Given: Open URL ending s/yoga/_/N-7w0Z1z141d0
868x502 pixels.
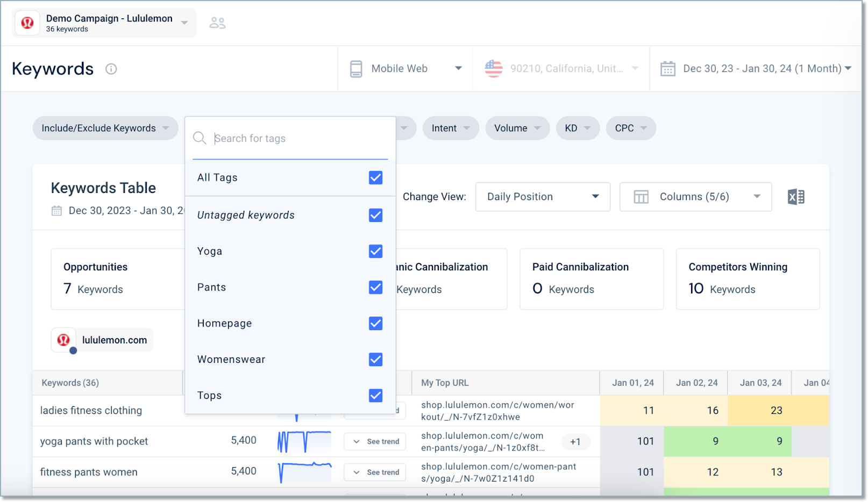Looking at the screenshot, I should click(x=499, y=472).
